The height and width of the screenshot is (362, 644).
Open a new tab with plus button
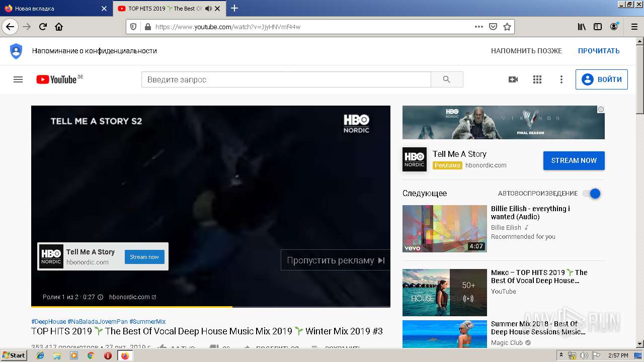point(234,8)
